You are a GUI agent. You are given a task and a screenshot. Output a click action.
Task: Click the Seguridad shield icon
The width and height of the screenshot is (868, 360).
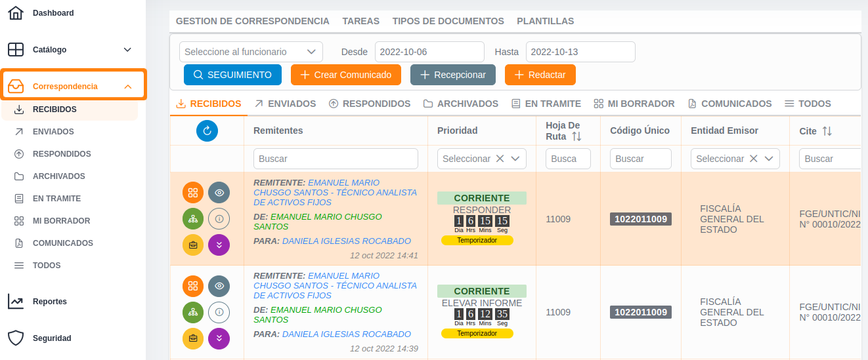click(x=16, y=338)
